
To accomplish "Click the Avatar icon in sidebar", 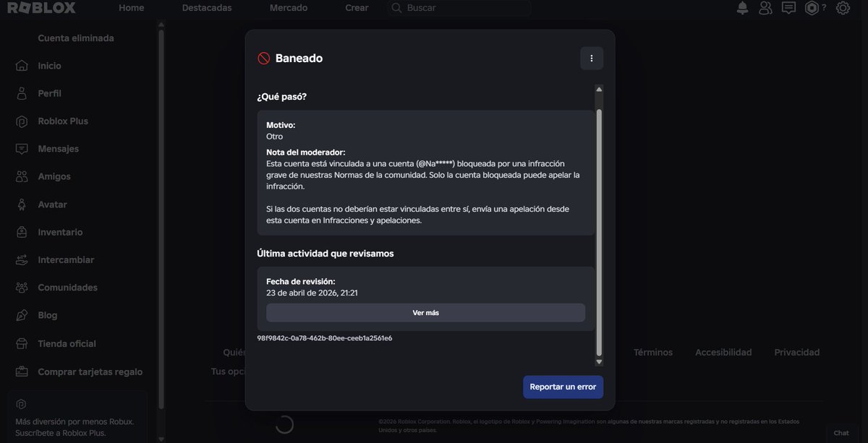I will click(22, 205).
